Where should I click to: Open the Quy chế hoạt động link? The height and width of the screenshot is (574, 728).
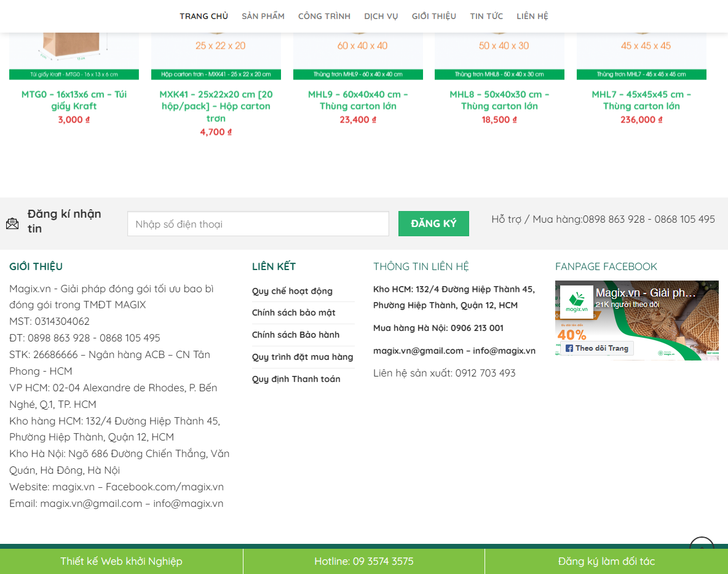point(291,290)
